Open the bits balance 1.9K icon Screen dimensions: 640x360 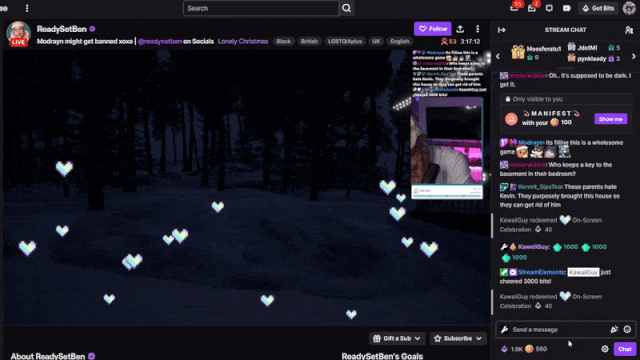pyautogui.click(x=511, y=349)
